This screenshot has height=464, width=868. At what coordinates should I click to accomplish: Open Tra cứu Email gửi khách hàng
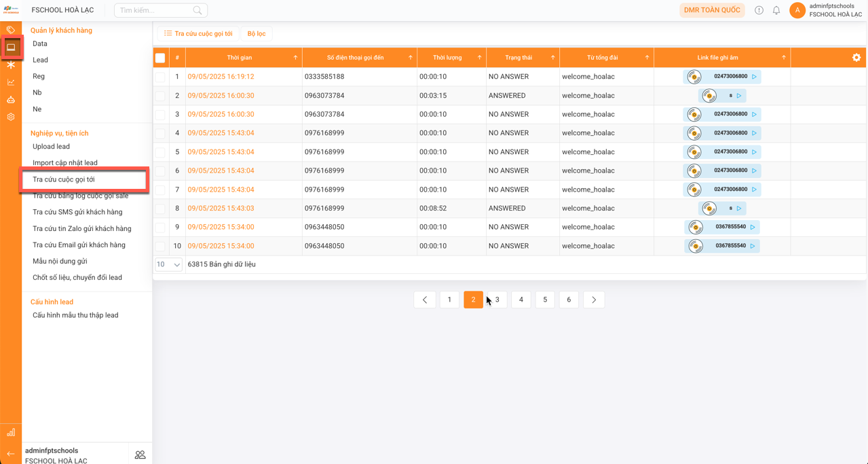(x=79, y=245)
